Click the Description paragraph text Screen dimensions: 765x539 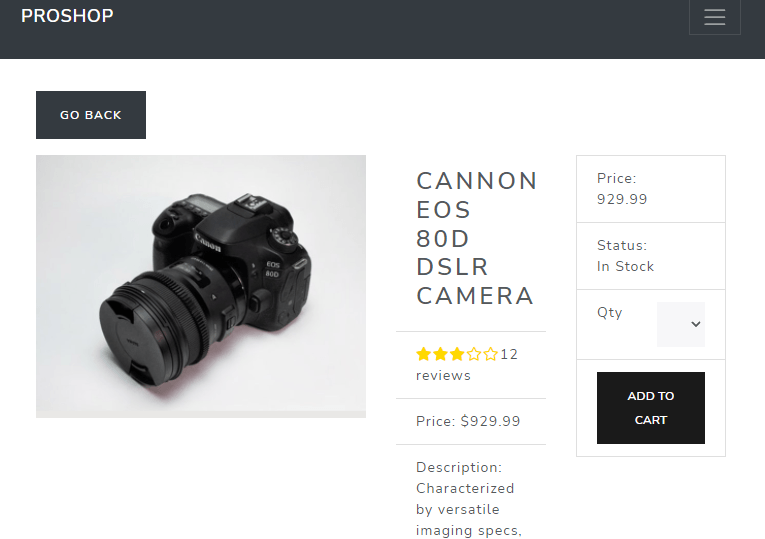tap(468, 498)
